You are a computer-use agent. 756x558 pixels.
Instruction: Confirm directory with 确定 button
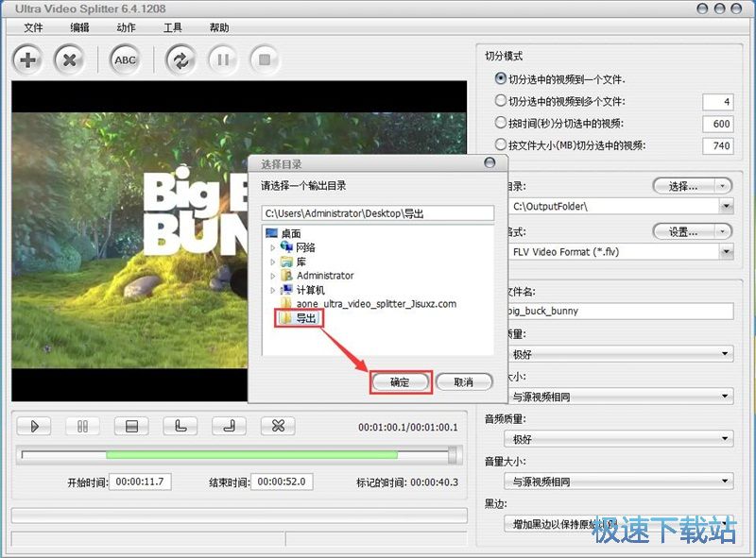point(400,382)
